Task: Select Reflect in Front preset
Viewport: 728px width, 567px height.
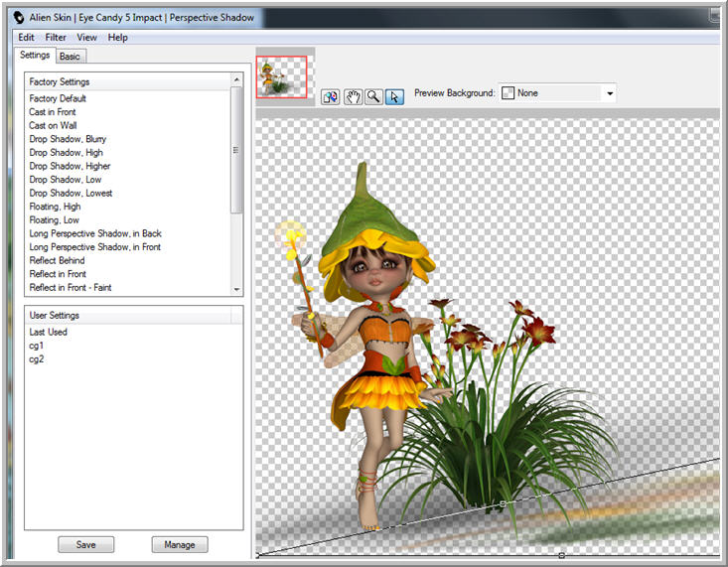Action: point(58,273)
